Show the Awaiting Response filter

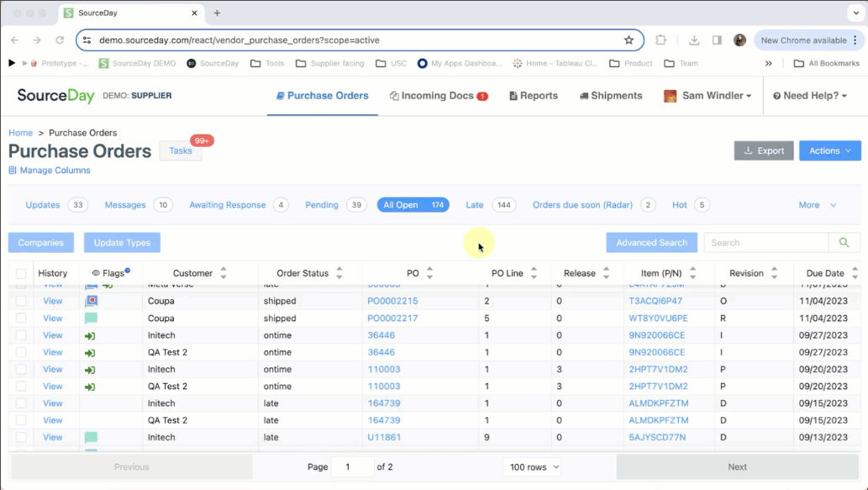[x=239, y=205]
